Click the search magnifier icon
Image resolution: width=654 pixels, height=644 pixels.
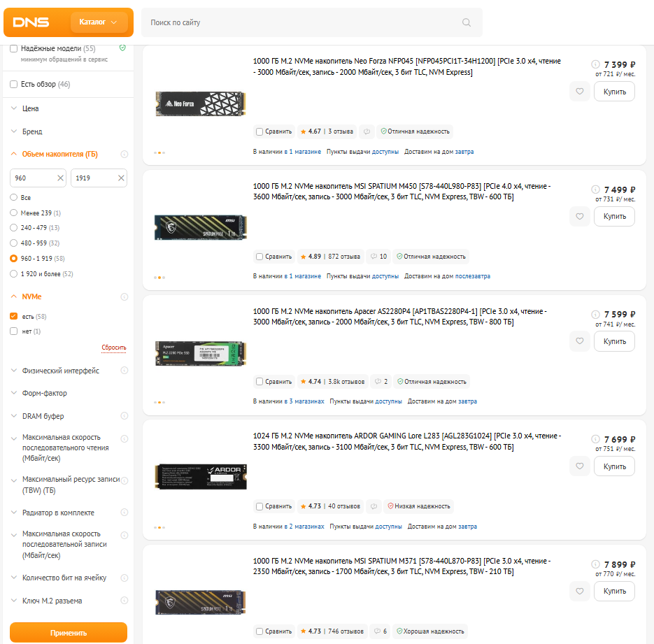[x=467, y=22]
